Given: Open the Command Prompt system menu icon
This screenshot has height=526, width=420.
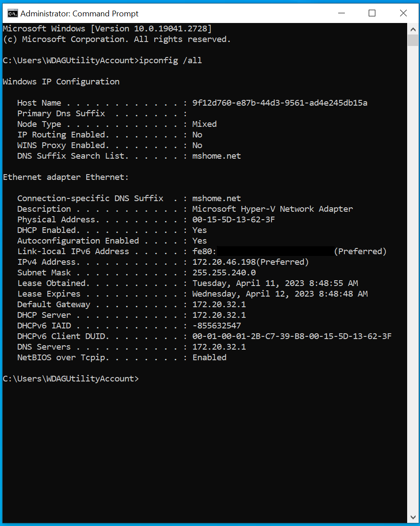Looking at the screenshot, I should click(x=12, y=13).
